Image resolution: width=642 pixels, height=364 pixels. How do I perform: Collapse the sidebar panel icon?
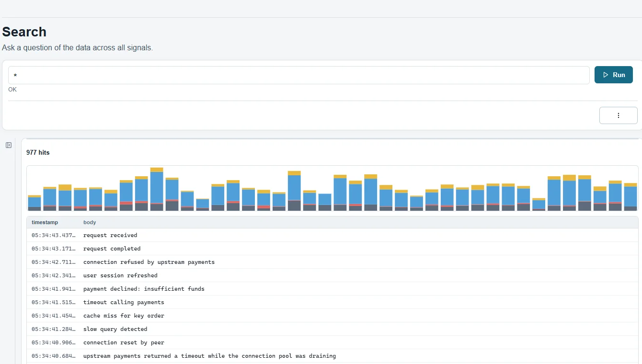tap(9, 145)
